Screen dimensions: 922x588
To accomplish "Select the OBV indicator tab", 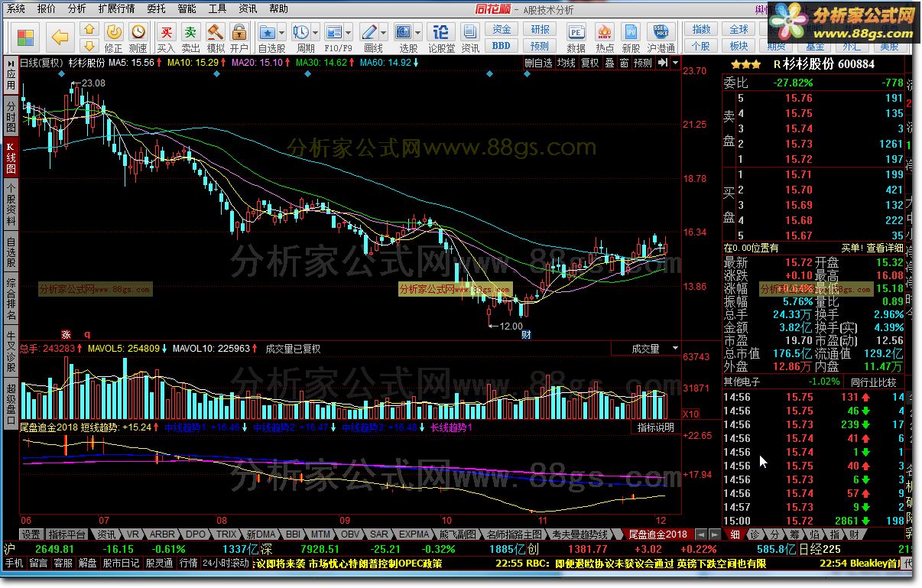I will [x=350, y=534].
